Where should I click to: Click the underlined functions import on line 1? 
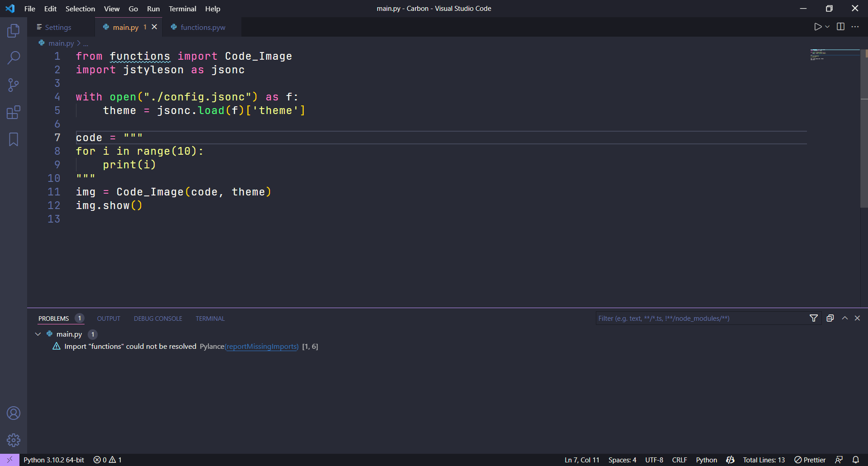coord(140,56)
